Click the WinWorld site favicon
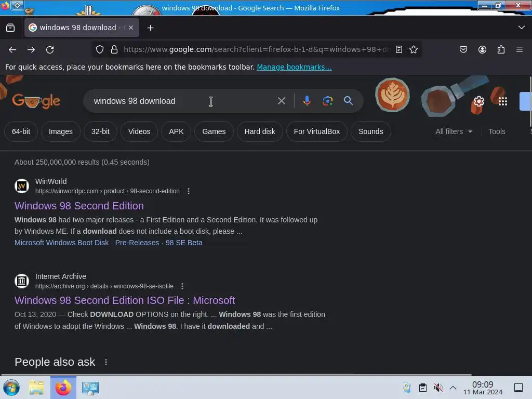 (x=22, y=186)
